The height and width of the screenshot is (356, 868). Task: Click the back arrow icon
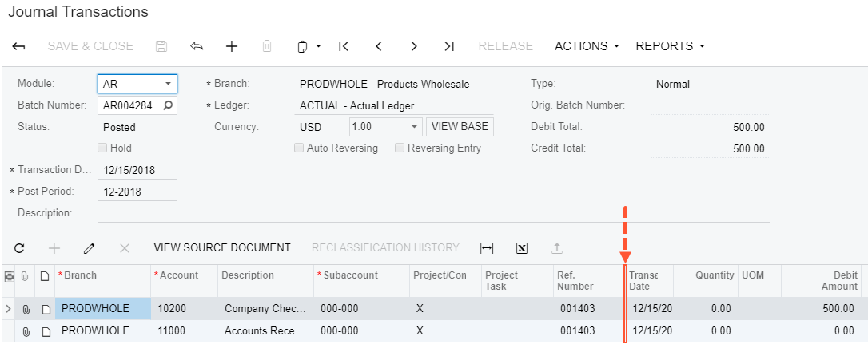(18, 46)
